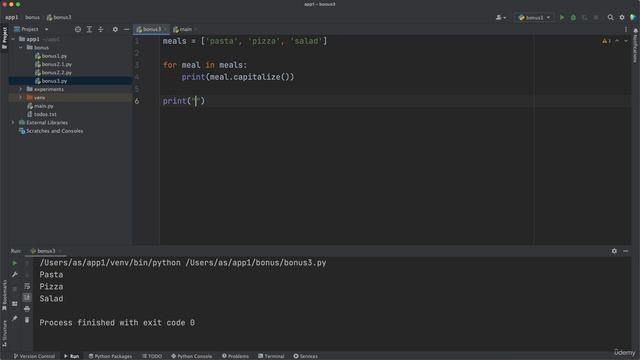Open IDE settings gear in main toolbar
The width and height of the screenshot is (640, 360).
coord(622,18)
